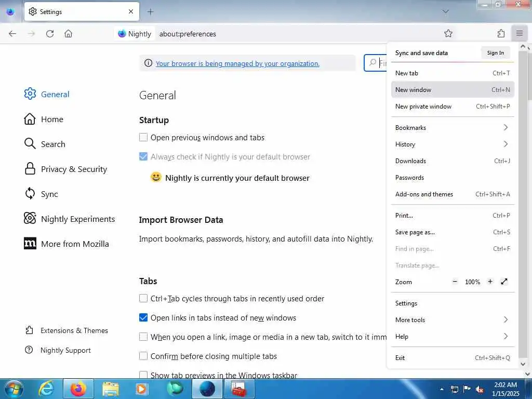Reload the current page
The image size is (532, 399).
pos(50,34)
